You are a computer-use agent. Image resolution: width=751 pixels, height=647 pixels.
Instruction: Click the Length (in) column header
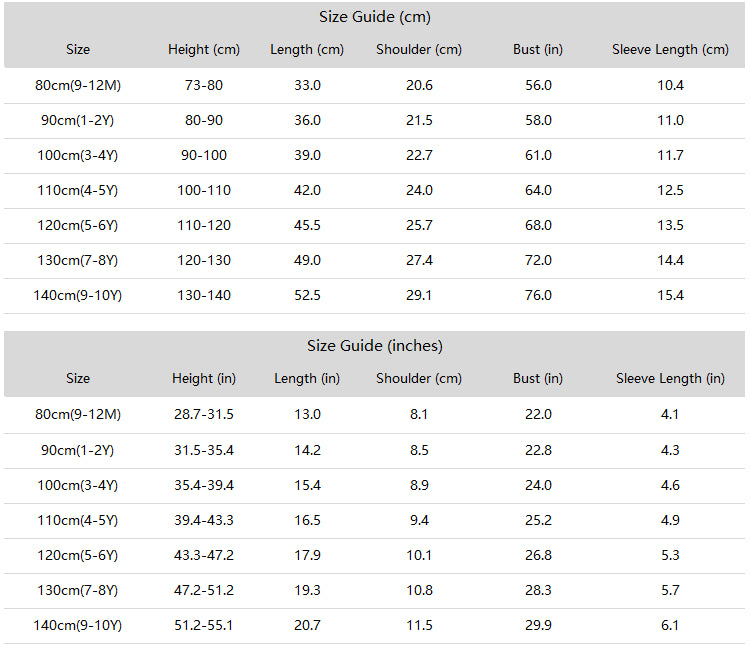[307, 378]
